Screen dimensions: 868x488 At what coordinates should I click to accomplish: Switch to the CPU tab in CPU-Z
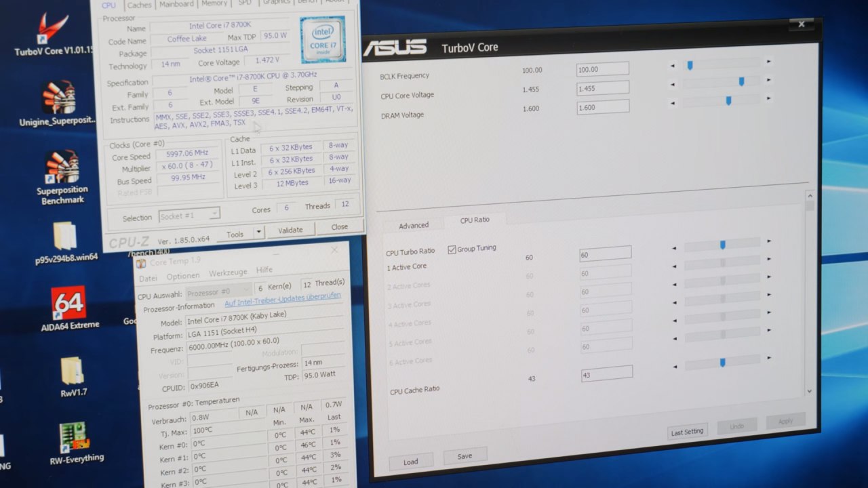108,5
